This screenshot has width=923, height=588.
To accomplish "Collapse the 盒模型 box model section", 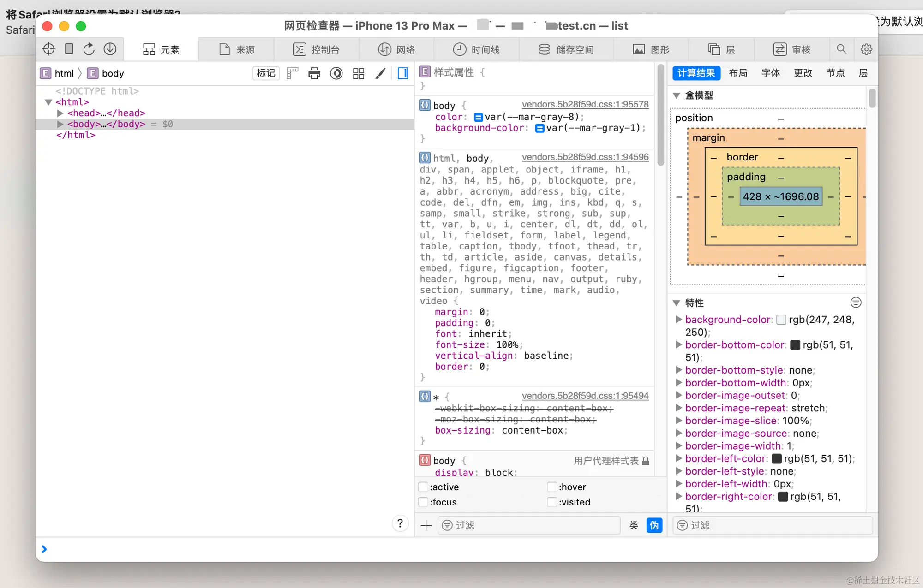I will [677, 95].
